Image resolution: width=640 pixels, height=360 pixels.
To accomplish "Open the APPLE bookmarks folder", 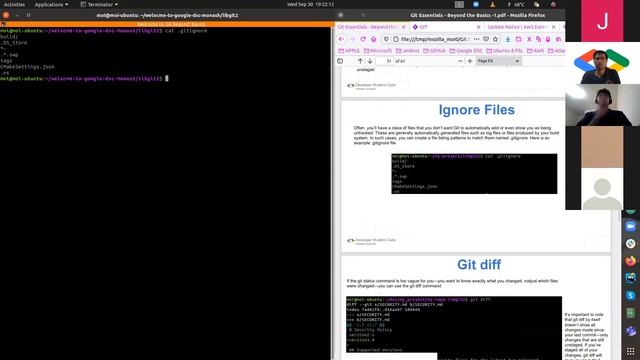I will tap(349, 51).
